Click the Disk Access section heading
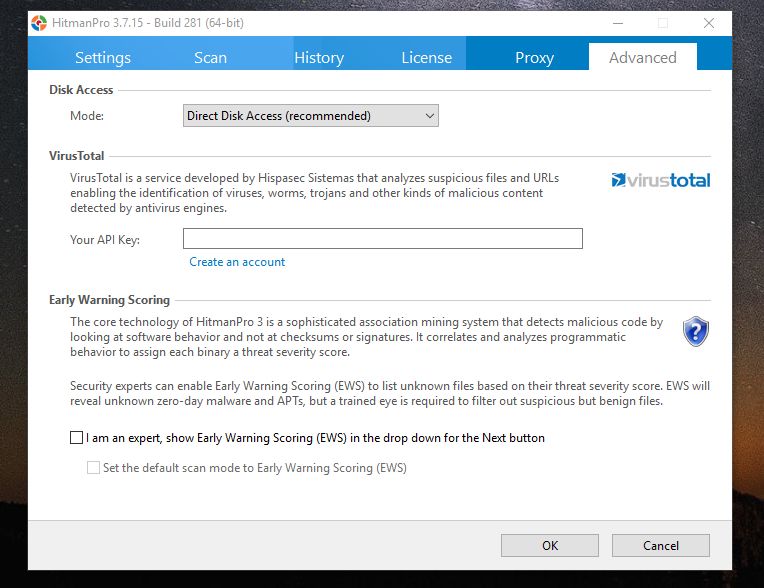The height and width of the screenshot is (588, 764). coord(81,90)
